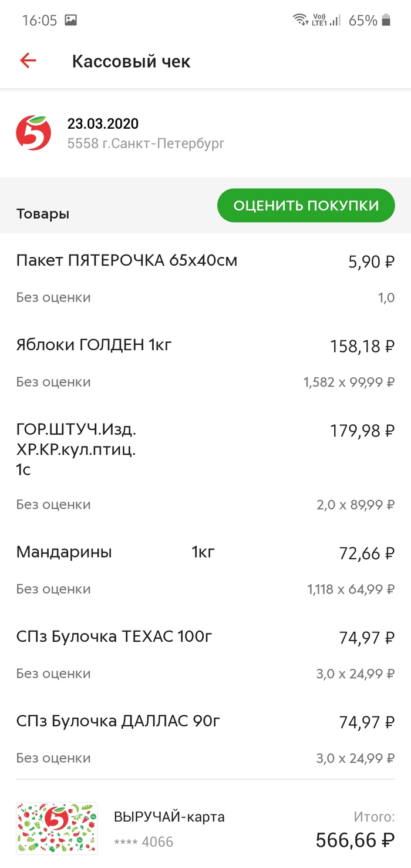Open the Пакет ПЯТЕРОЧКА 65х40см item
This screenshot has height=868, width=411.
coord(127,260)
